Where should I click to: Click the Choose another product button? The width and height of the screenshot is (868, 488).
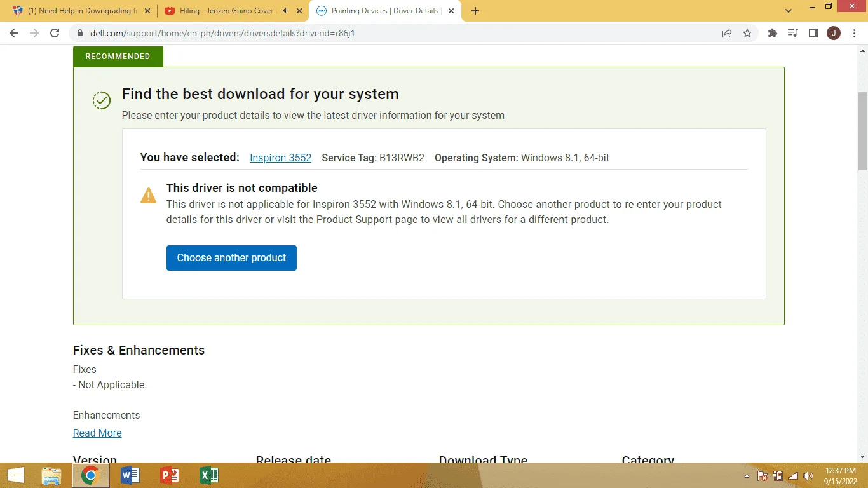point(231,258)
